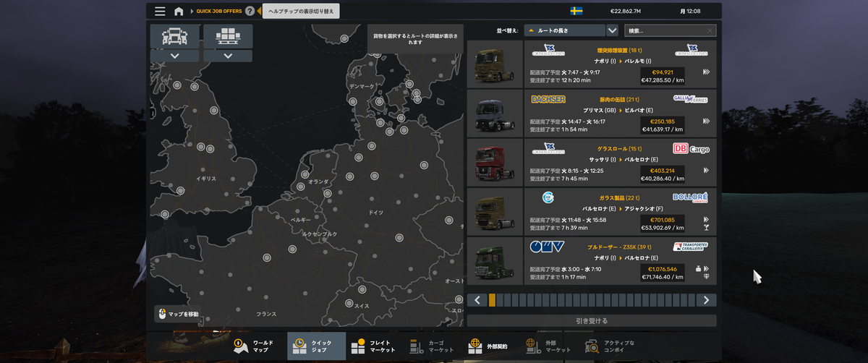This screenshot has height=363, width=868.
Task: Click the 引き受ける accept button
Action: click(x=592, y=320)
